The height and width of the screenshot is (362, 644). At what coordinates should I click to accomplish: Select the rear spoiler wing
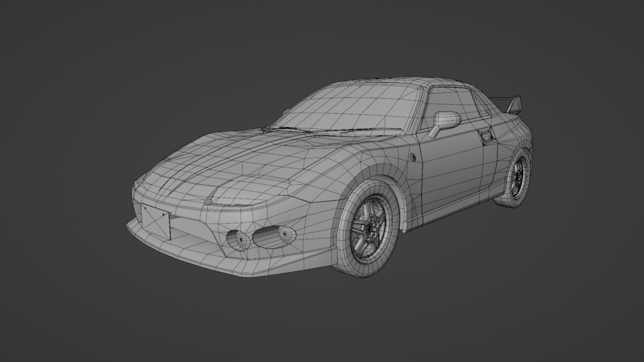[x=506, y=104]
